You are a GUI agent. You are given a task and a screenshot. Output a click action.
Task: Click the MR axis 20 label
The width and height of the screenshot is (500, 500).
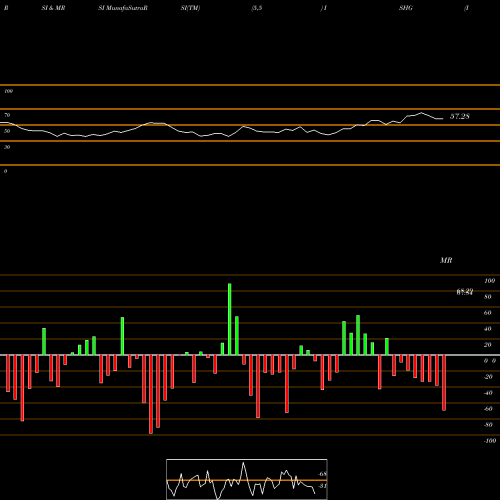488,345
